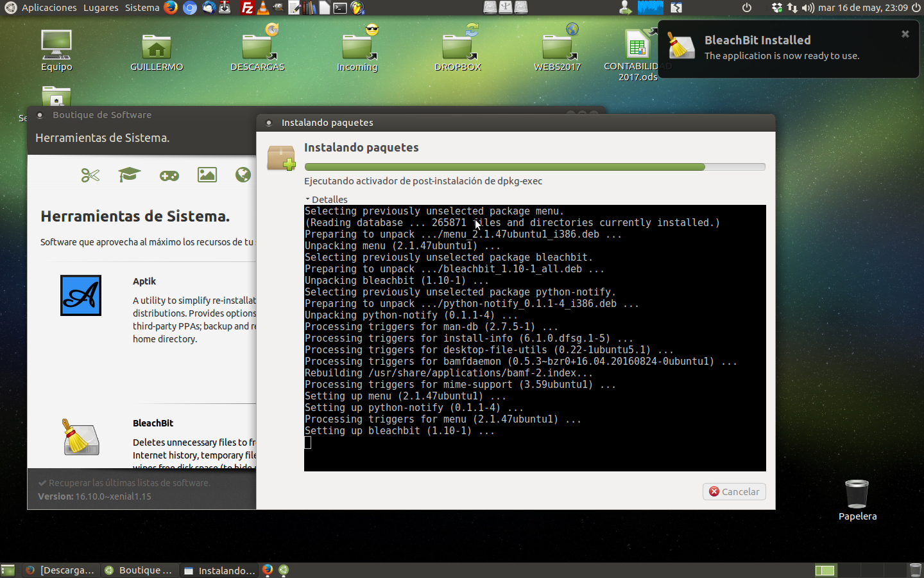Open GIMP from the top panel
The image size is (924, 578).
coord(278,8)
